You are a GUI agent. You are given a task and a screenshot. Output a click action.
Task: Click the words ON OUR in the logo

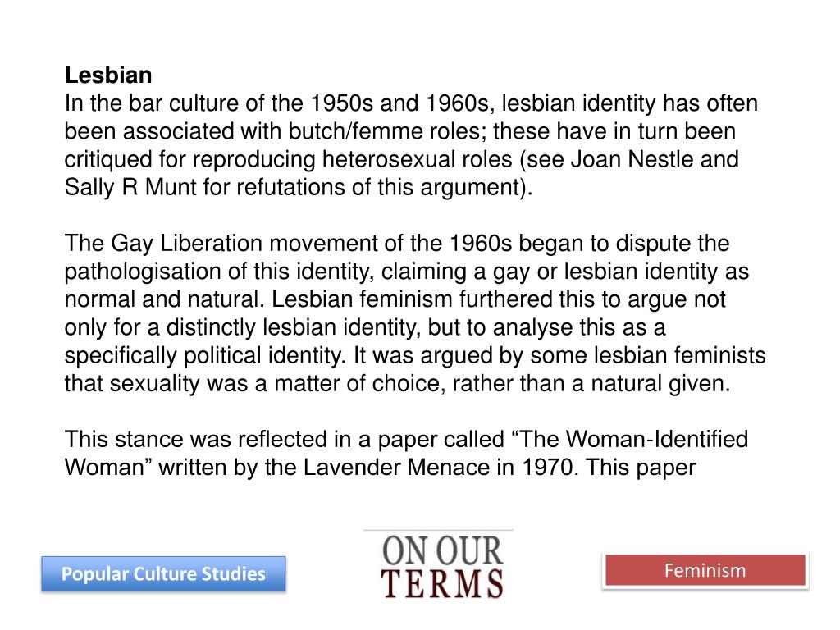[x=442, y=550]
